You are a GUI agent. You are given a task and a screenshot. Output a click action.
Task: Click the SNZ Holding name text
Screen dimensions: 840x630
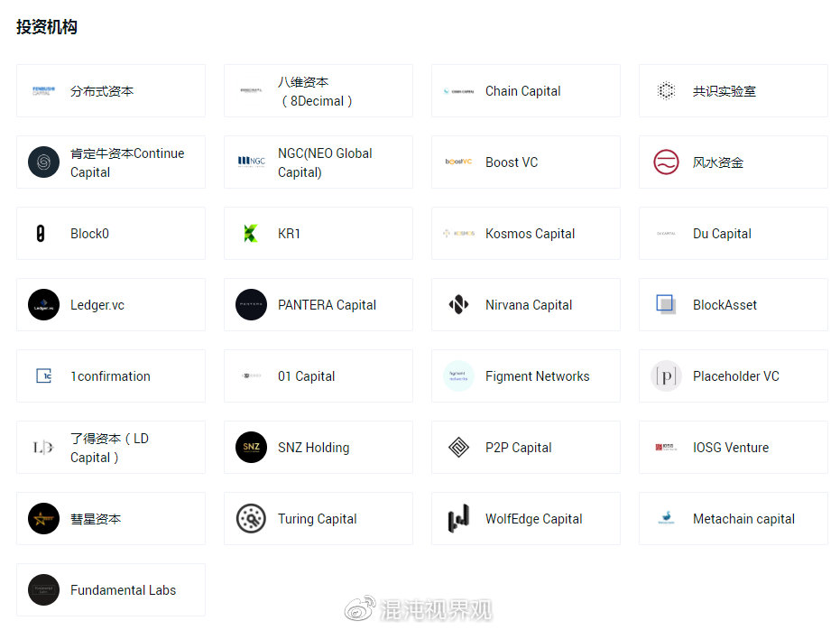313,448
